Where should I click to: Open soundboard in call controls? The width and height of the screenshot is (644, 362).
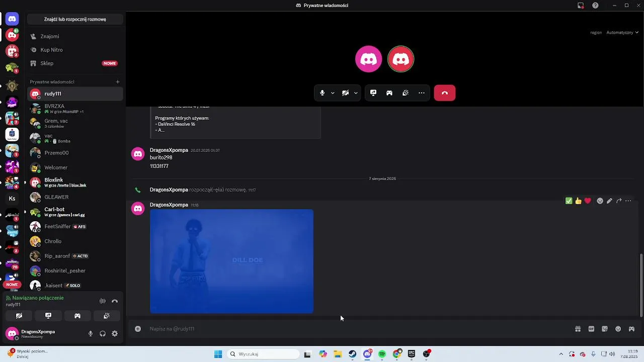point(406,93)
